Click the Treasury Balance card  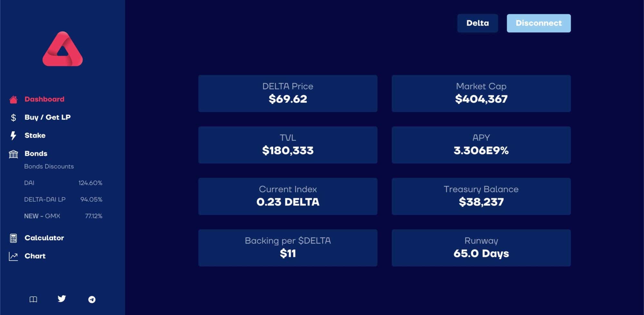click(x=481, y=196)
